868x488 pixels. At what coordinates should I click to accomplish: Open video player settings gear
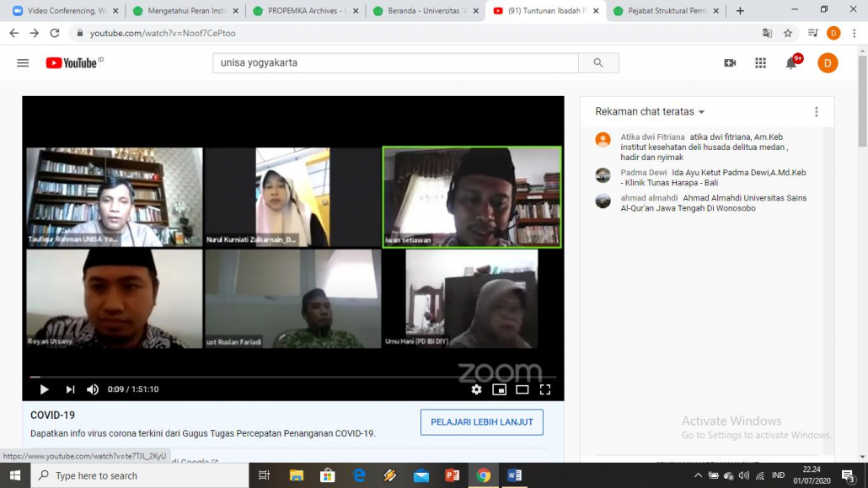click(x=476, y=389)
